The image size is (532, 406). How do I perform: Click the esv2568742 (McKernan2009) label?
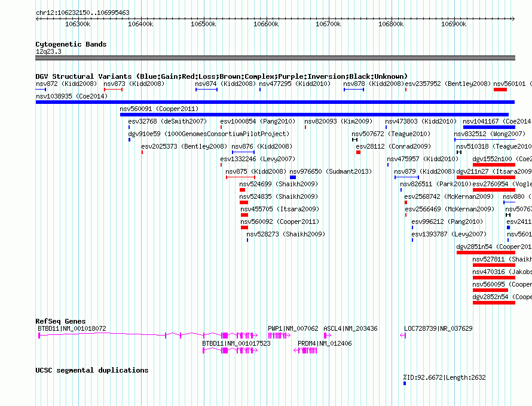pyautogui.click(x=449, y=196)
